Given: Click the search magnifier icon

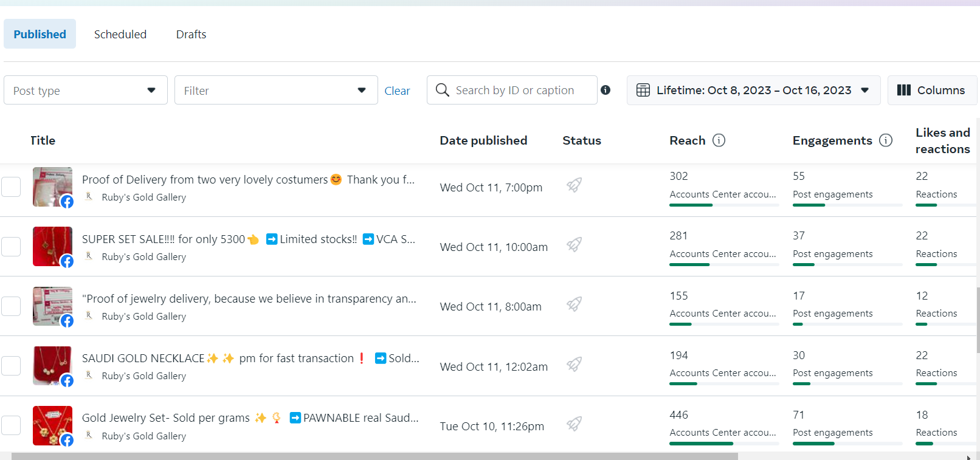Looking at the screenshot, I should [x=443, y=91].
